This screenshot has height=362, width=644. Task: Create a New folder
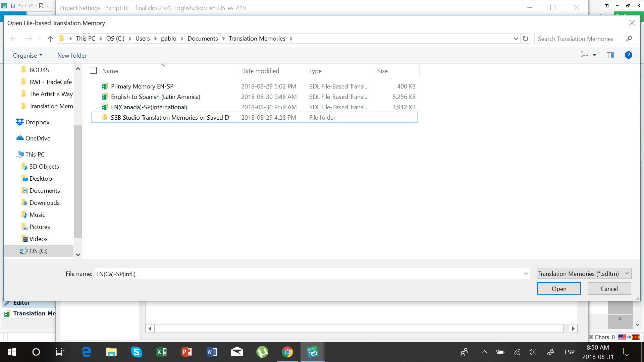72,55
